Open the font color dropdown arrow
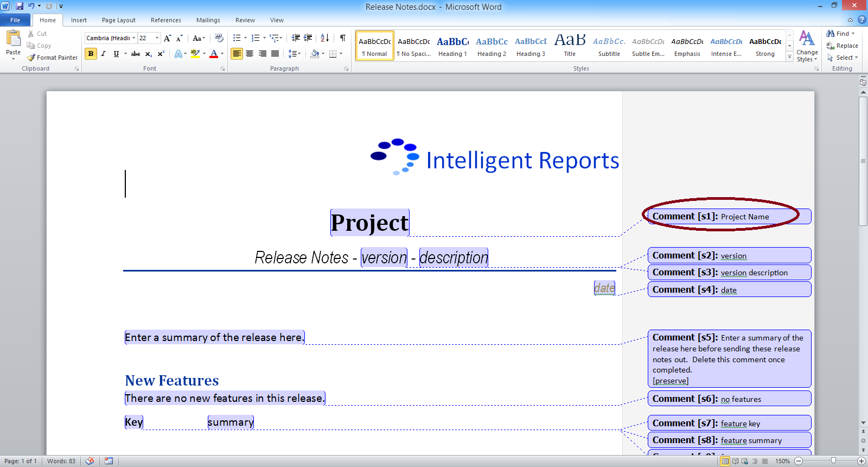The image size is (868, 467). 222,54
